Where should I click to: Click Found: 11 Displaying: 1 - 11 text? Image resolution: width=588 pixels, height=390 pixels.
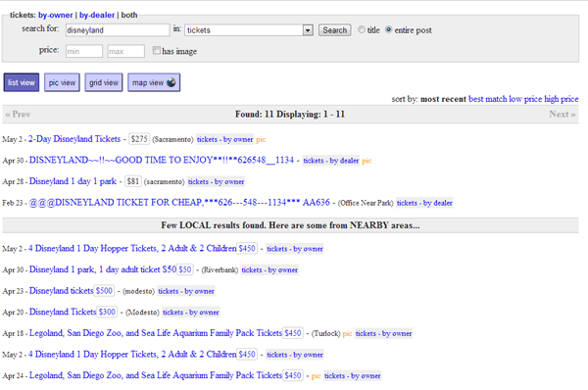click(290, 114)
